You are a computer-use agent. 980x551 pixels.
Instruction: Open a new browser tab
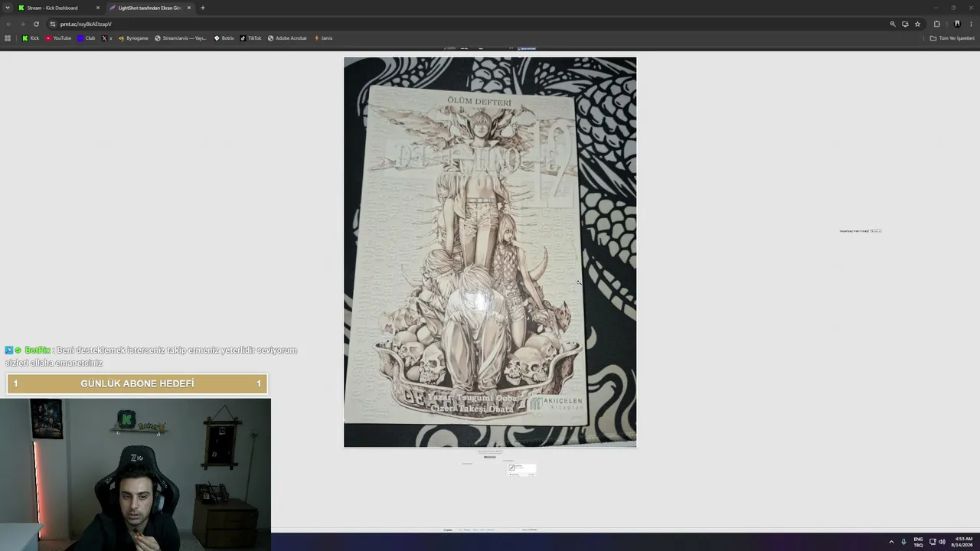(x=203, y=8)
